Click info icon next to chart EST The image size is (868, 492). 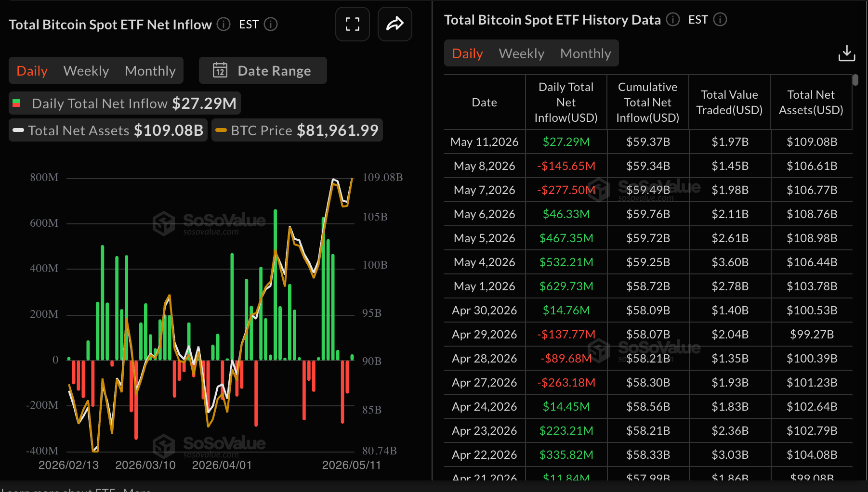271,24
